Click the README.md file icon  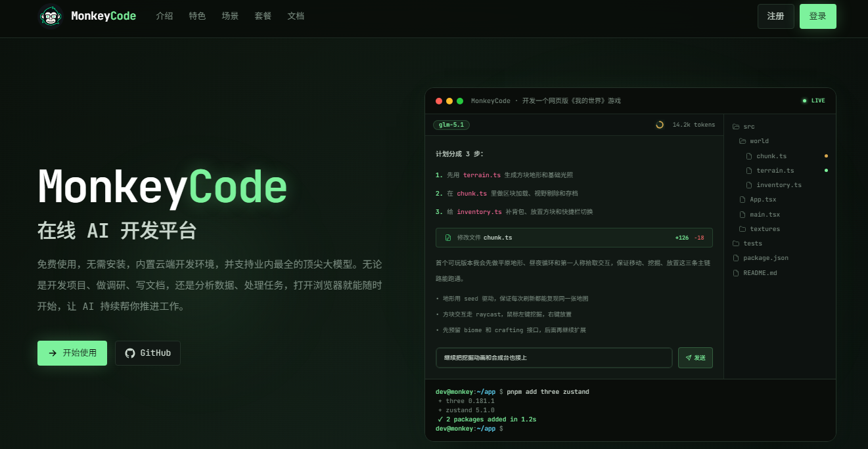736,272
